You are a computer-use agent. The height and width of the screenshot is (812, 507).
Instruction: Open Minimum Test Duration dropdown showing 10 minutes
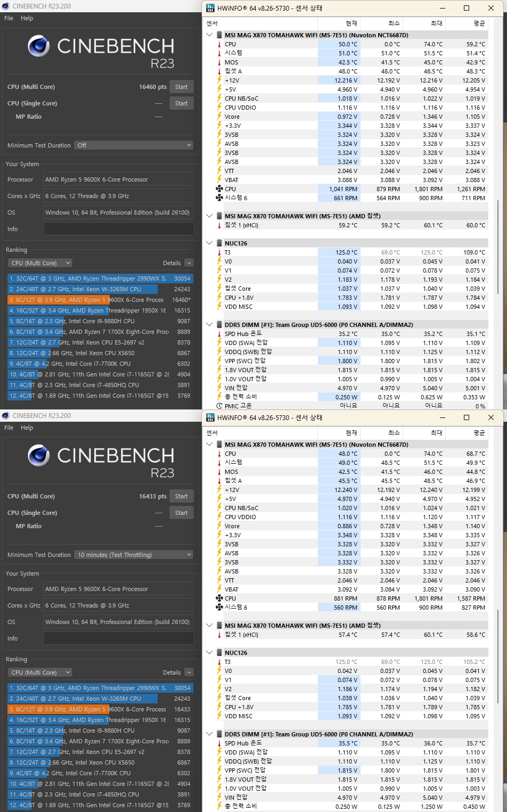pyautogui.click(x=134, y=555)
